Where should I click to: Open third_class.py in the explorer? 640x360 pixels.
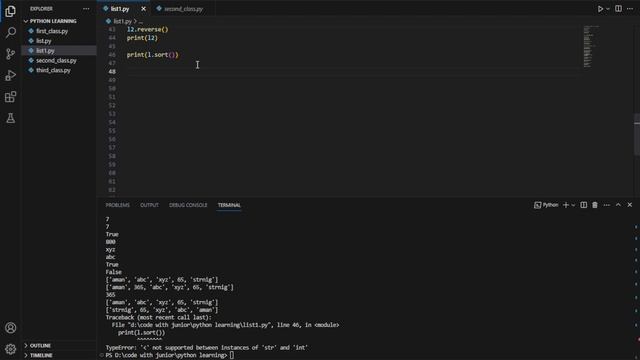pyautogui.click(x=53, y=70)
